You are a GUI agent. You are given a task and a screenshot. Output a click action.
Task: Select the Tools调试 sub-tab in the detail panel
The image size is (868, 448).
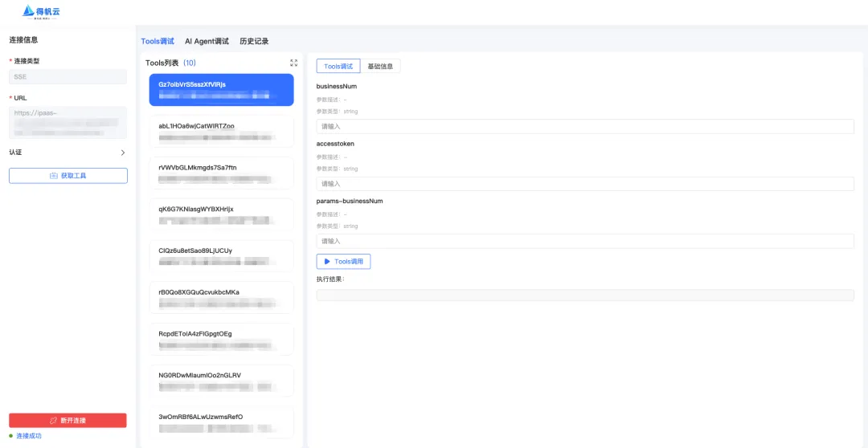click(338, 66)
